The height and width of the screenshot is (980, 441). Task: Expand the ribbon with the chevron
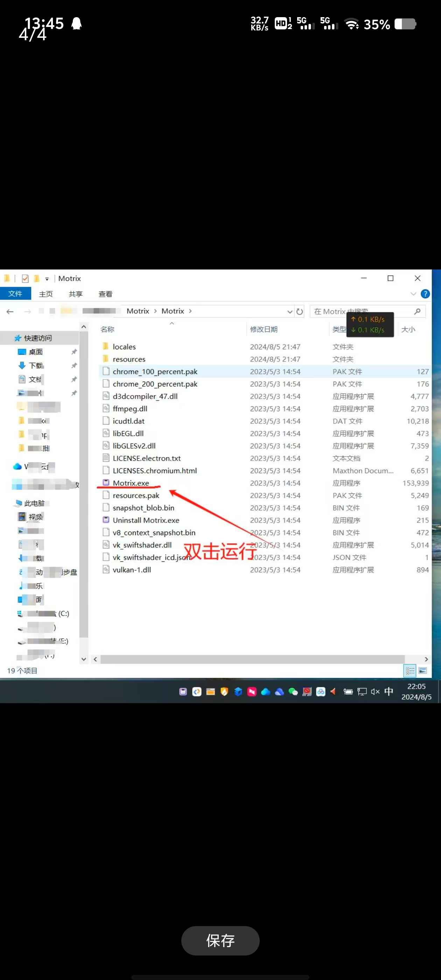click(413, 294)
